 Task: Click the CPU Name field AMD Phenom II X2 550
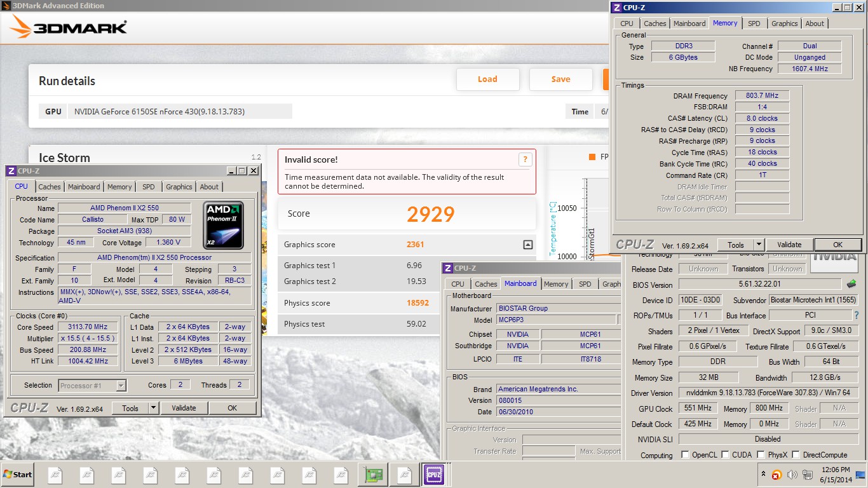125,208
